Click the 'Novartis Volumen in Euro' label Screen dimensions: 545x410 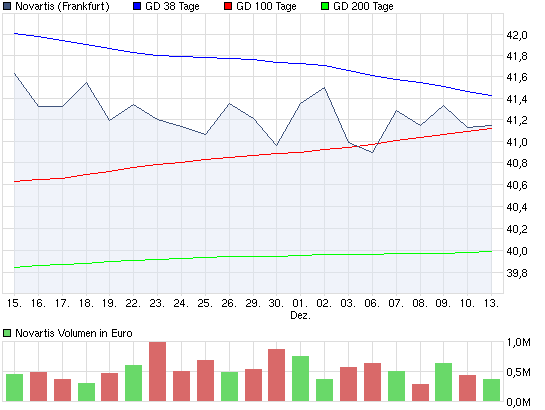pyautogui.click(x=74, y=333)
